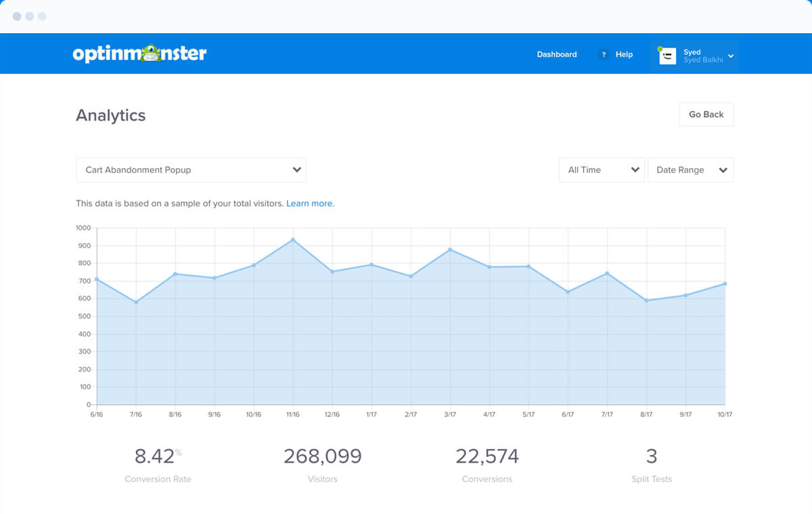Click the question mark Help icon
Screen dimensions: 812x514
coord(604,54)
